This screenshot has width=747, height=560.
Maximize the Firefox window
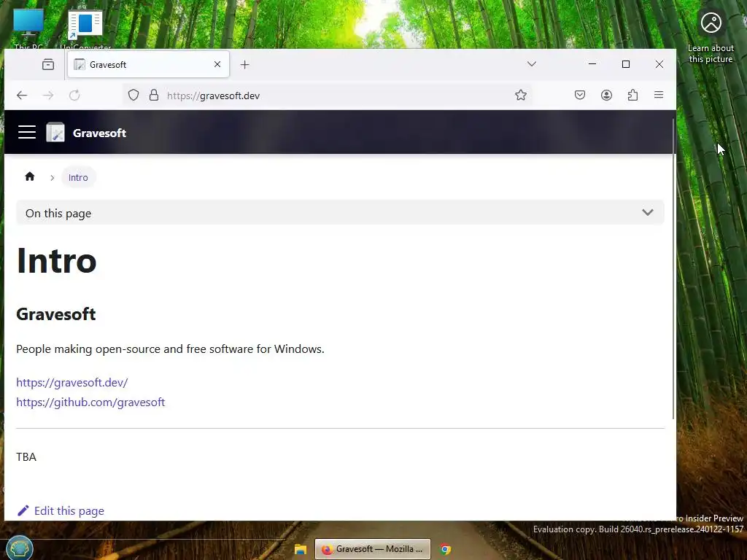[626, 64]
